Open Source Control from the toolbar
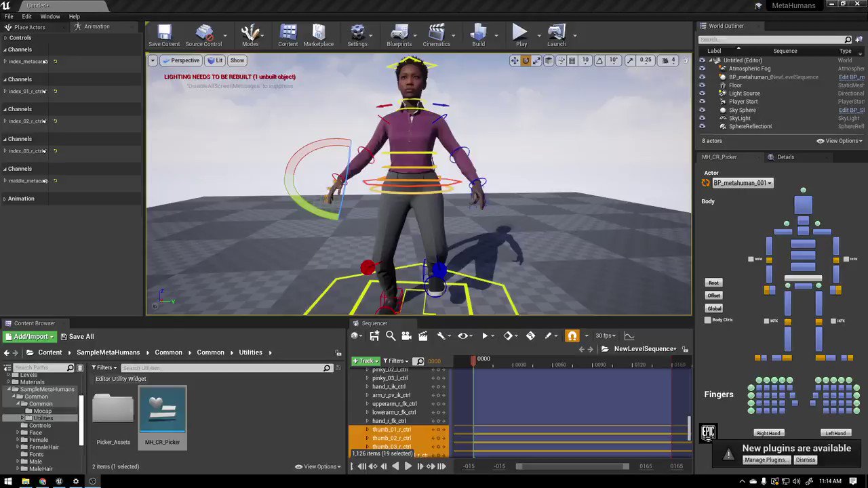 (203, 36)
